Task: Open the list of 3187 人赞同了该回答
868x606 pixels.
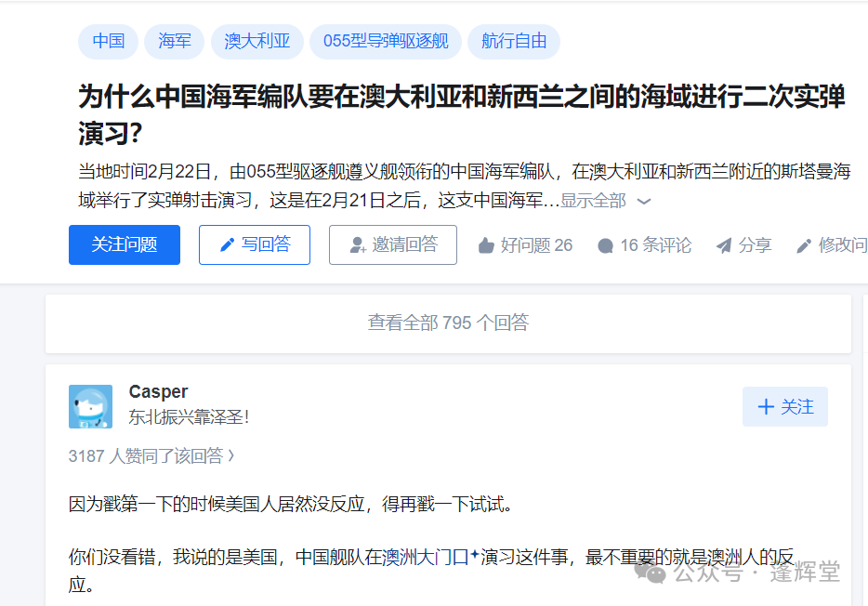Action: [x=151, y=456]
